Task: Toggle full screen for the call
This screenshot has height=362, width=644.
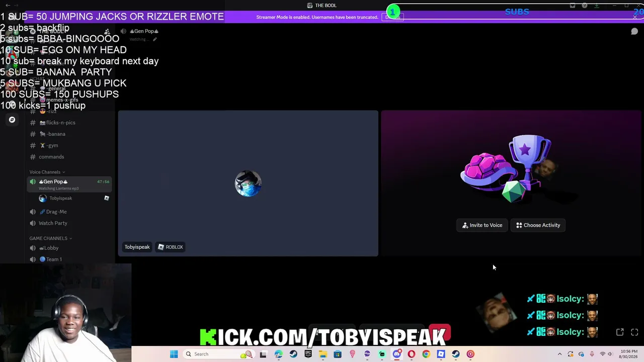Action: point(634,332)
